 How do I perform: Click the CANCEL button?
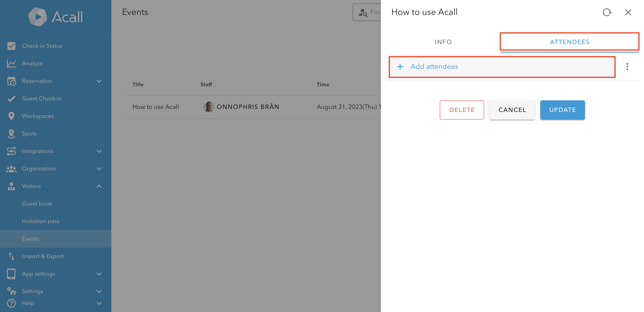pos(512,110)
